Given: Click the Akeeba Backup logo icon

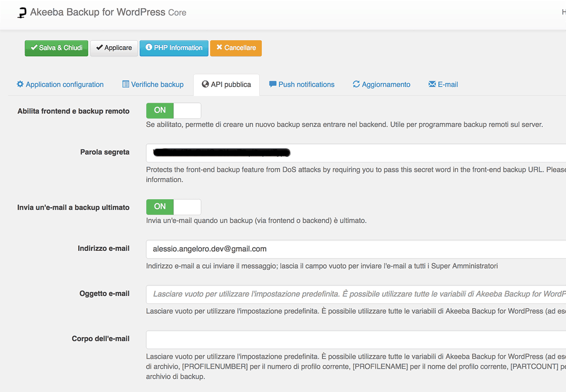Looking at the screenshot, I should click(x=22, y=13).
